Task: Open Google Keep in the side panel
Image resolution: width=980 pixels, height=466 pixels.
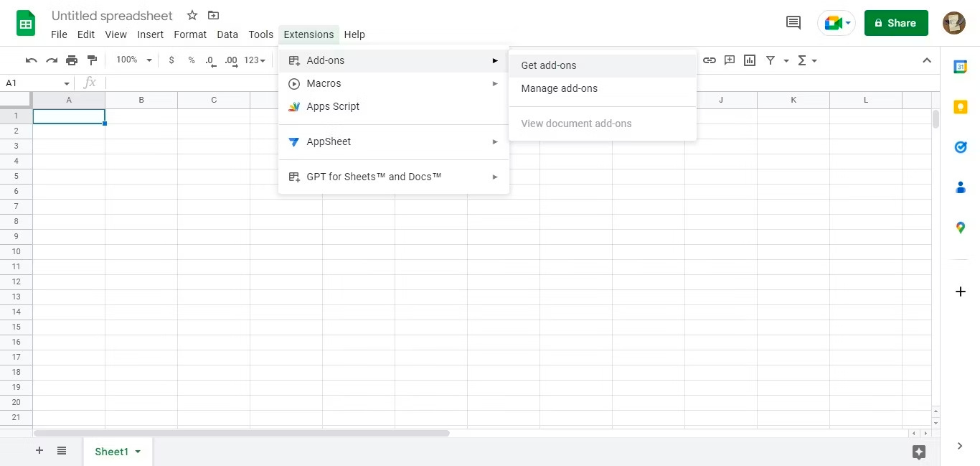Action: [x=961, y=106]
